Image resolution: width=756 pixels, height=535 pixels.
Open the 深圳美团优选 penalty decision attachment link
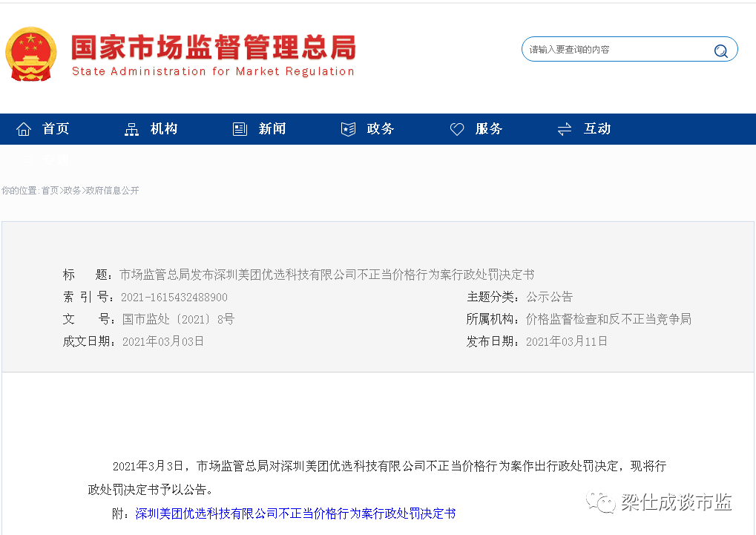(x=295, y=513)
